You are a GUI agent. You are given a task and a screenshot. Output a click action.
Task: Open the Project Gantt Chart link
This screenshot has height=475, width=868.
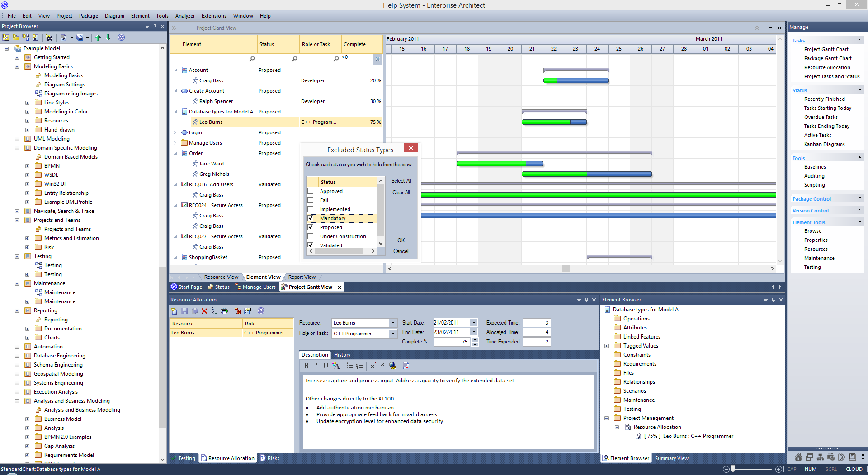[x=826, y=49]
